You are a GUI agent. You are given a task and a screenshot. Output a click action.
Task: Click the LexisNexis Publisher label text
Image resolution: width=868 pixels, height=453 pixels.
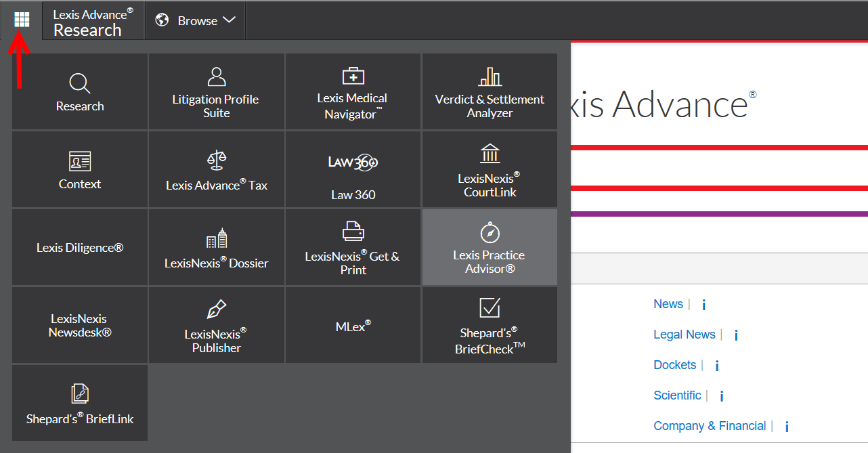click(x=217, y=341)
